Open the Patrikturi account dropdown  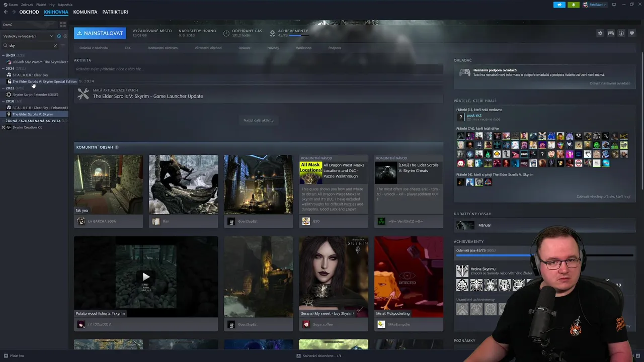[594, 5]
